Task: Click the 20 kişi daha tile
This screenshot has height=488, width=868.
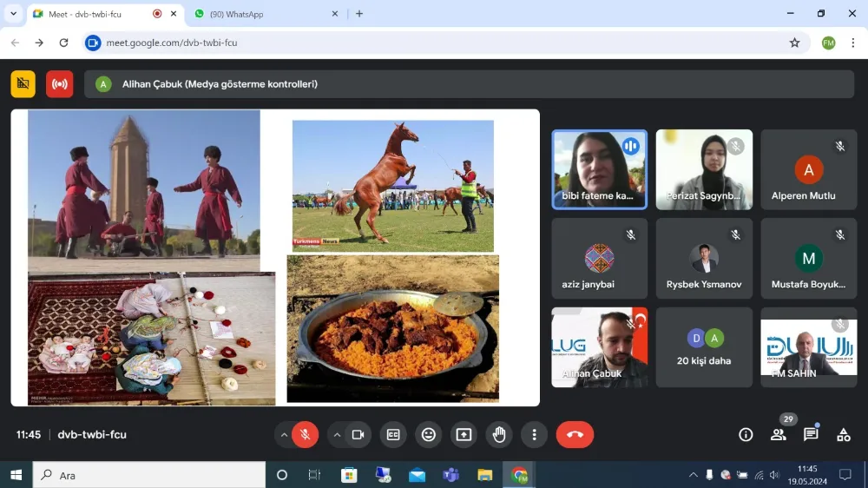Action: [704, 347]
